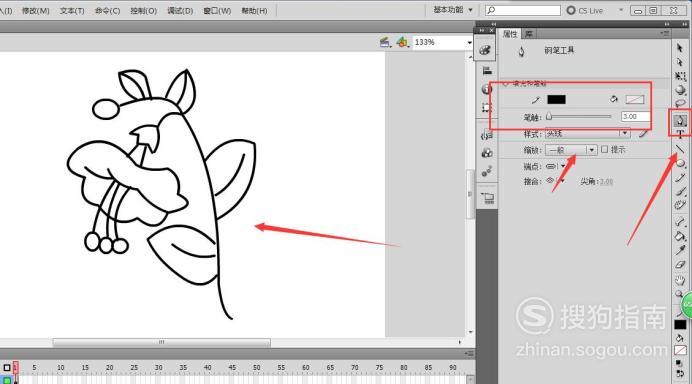
Task: Select the Lasso tool
Action: click(x=680, y=104)
